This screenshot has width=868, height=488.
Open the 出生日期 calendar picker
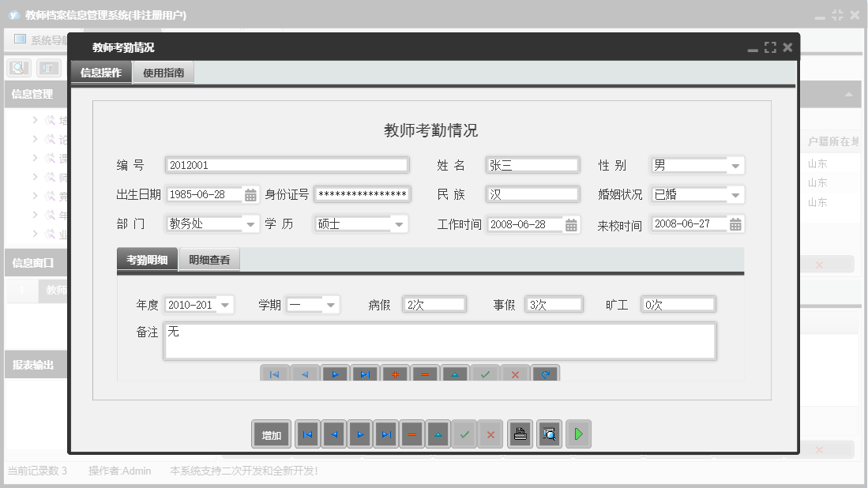click(250, 195)
